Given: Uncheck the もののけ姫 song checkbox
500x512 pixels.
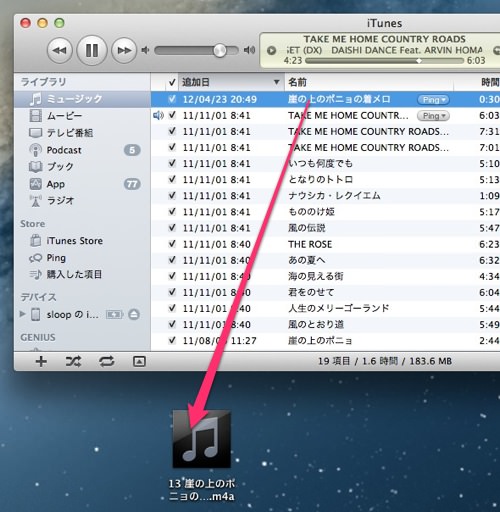Looking at the screenshot, I should click(172, 212).
